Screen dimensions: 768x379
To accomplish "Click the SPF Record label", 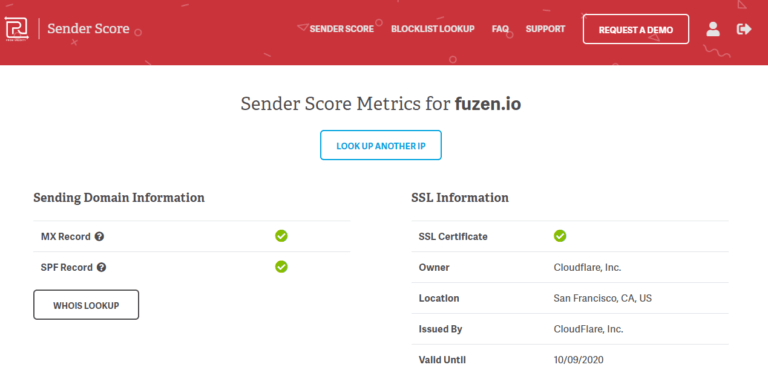I will pos(67,267).
